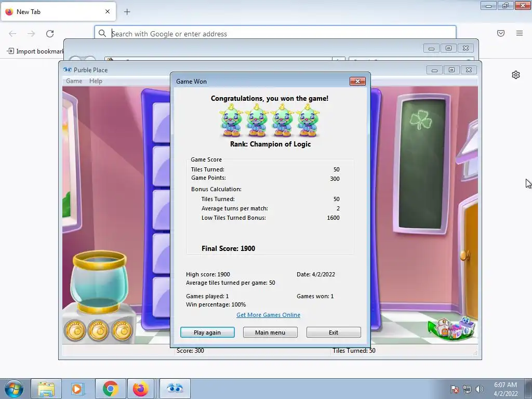Select the New Tab in Firefox
This screenshot has width=532, height=399.
(58, 11)
